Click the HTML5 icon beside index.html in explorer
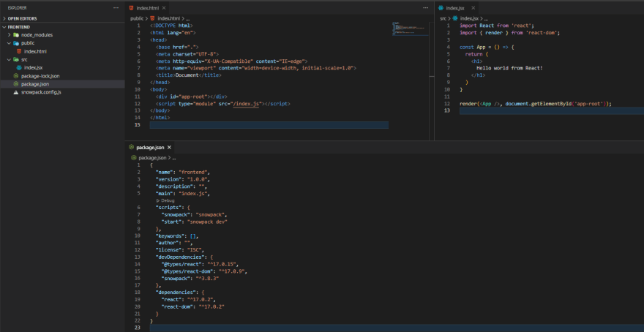 19,51
